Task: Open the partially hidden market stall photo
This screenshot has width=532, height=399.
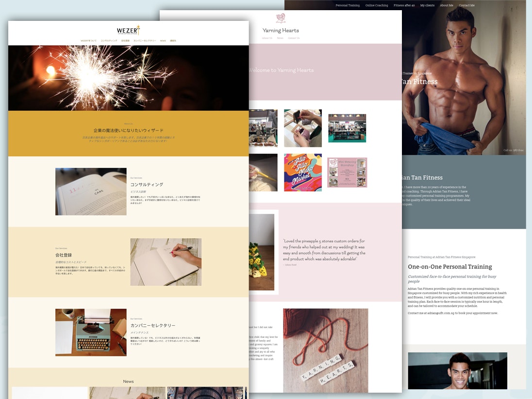Action: coord(263,128)
